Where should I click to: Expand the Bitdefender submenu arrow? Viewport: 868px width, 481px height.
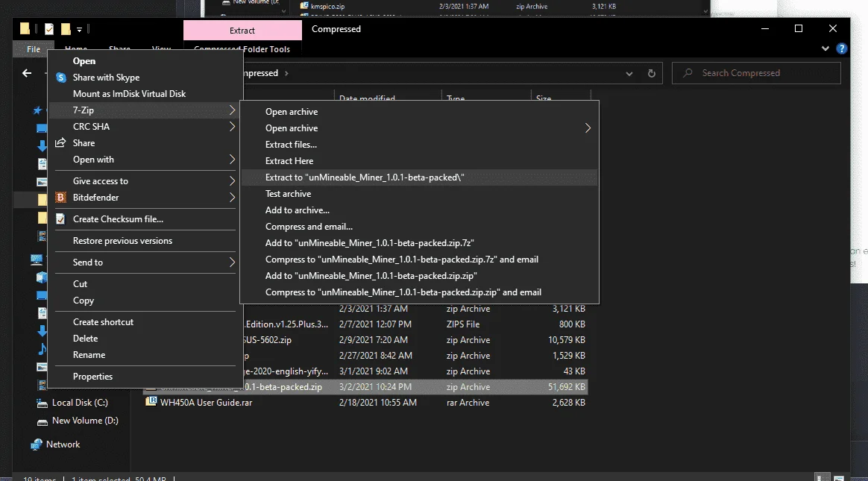232,198
